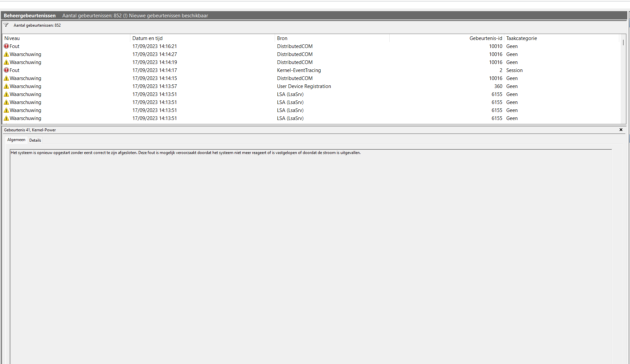
Task: Select the Fout label on the 14:14:17 row
Action: (15, 70)
